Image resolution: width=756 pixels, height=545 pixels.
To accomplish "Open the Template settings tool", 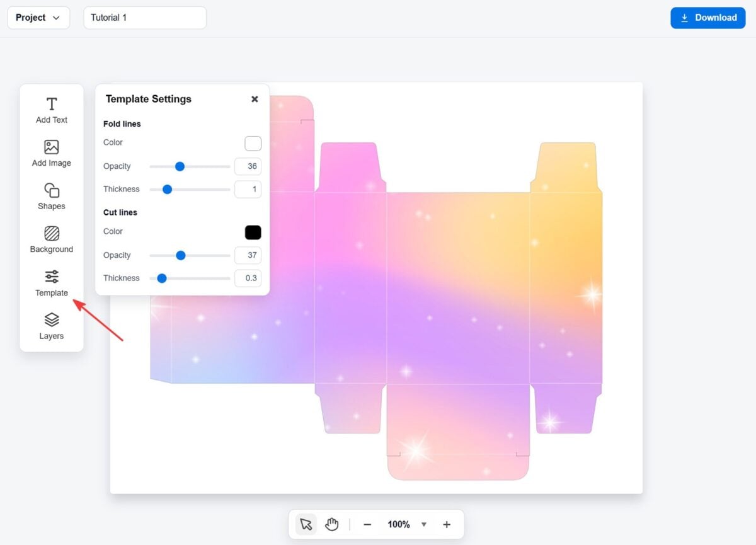I will (52, 283).
